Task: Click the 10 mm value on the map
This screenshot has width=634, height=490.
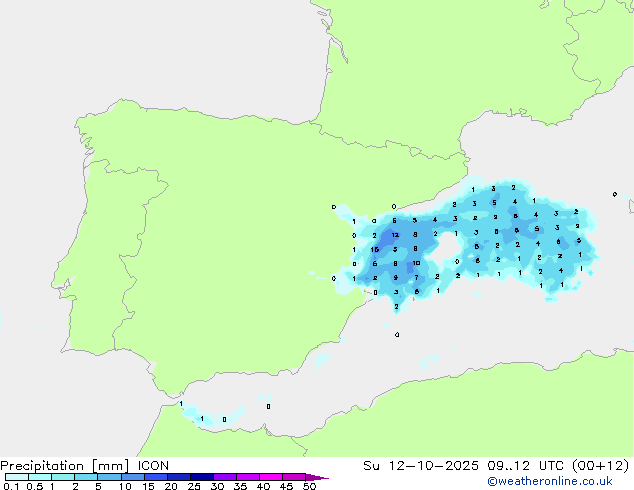Action: click(416, 263)
